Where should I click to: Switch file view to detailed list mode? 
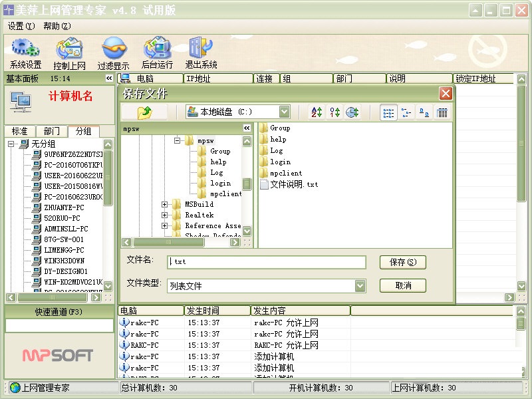coord(442,112)
